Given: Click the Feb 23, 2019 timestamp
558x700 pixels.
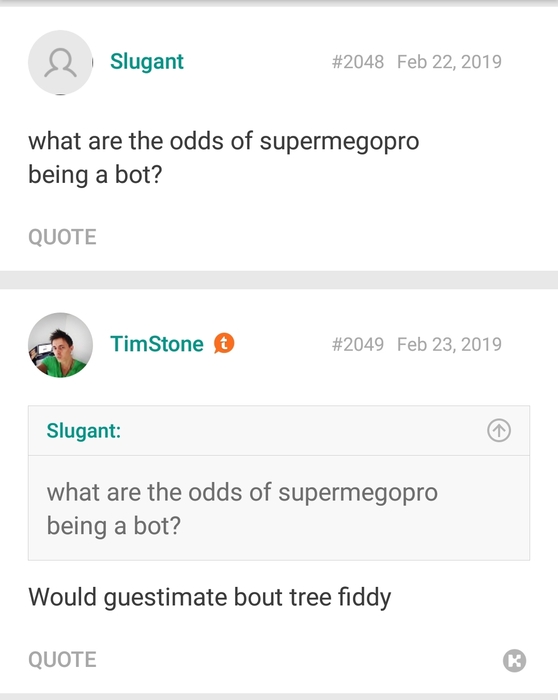Looking at the screenshot, I should point(449,344).
